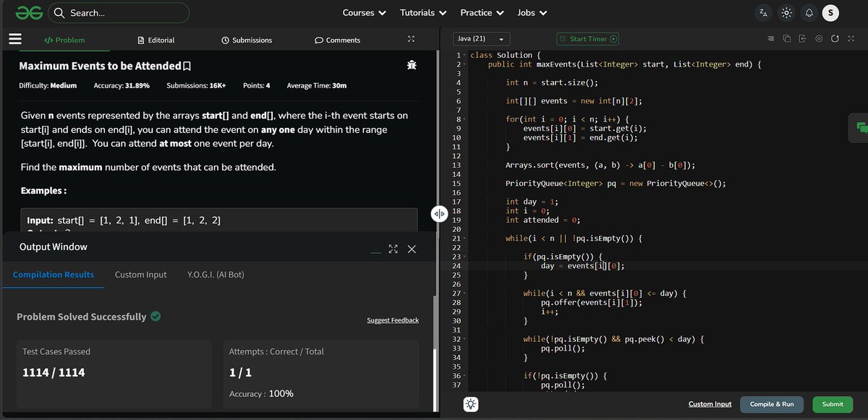Collapse code fold at line 2

pos(465,64)
